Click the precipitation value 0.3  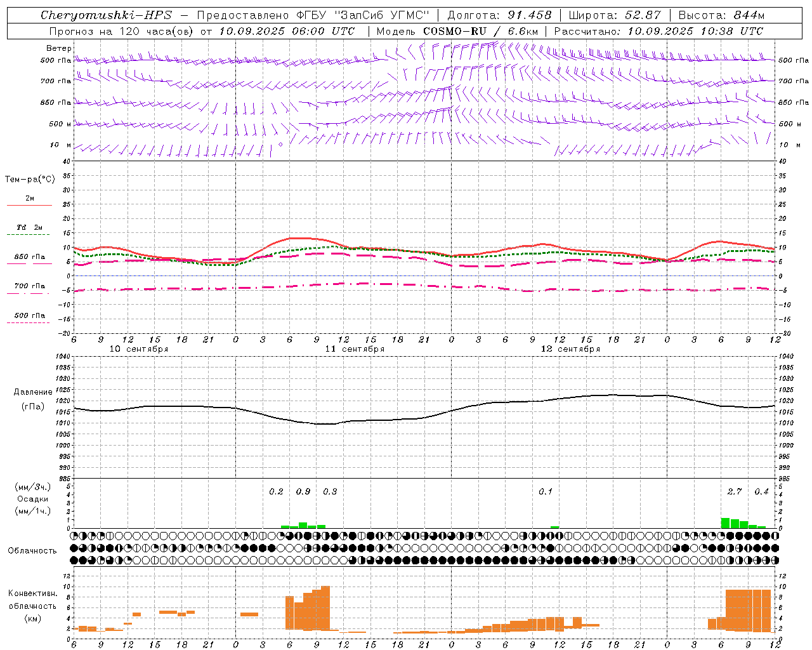coord(330,491)
